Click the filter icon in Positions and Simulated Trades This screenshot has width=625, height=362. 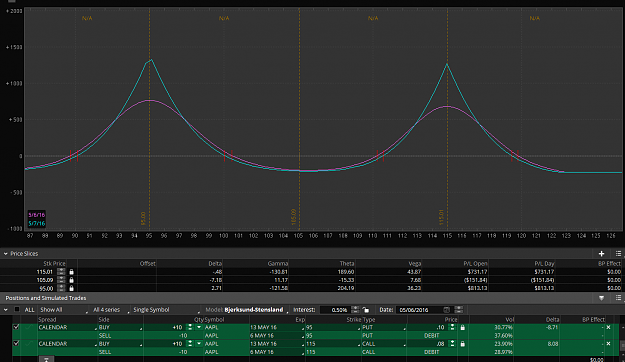pyautogui.click(x=601, y=298)
